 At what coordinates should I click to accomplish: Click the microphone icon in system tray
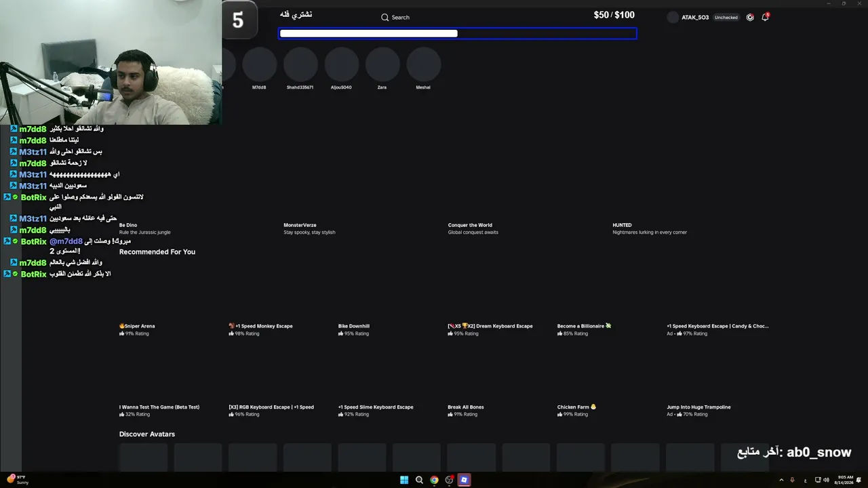(x=792, y=480)
